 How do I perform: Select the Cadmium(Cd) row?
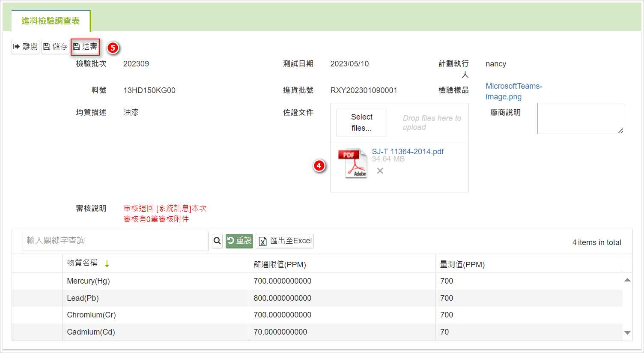click(x=317, y=332)
